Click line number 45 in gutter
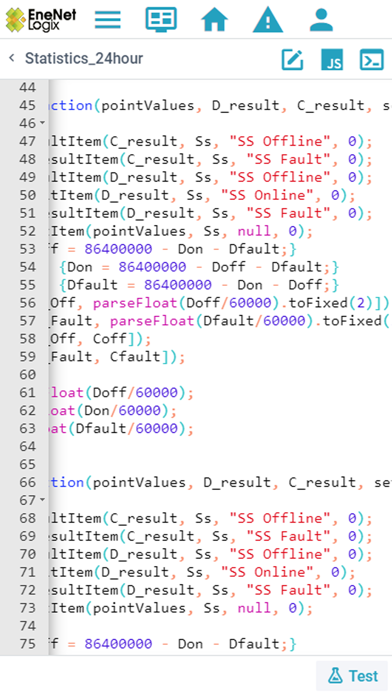The image size is (392, 696). [28, 105]
